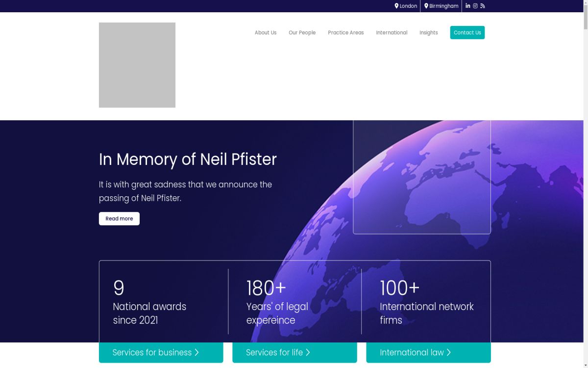The width and height of the screenshot is (588, 368).
Task: Click the Birmingham location pin icon
Action: point(425,6)
